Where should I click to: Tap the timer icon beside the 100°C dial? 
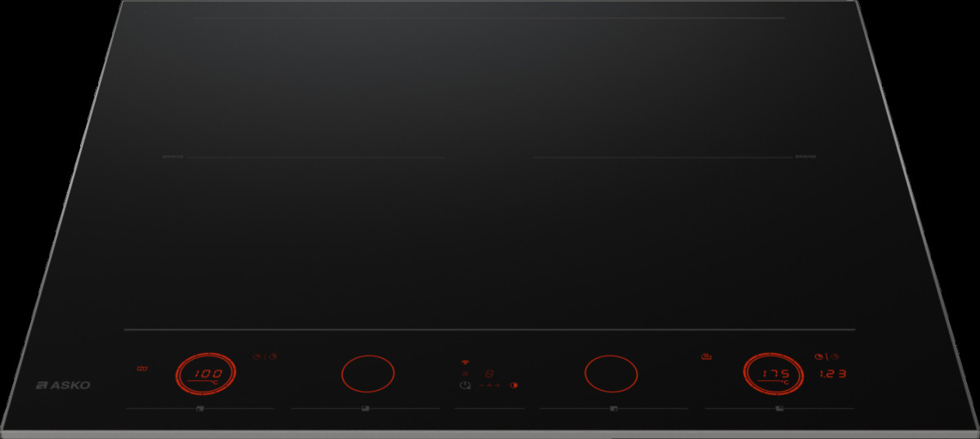265,356
